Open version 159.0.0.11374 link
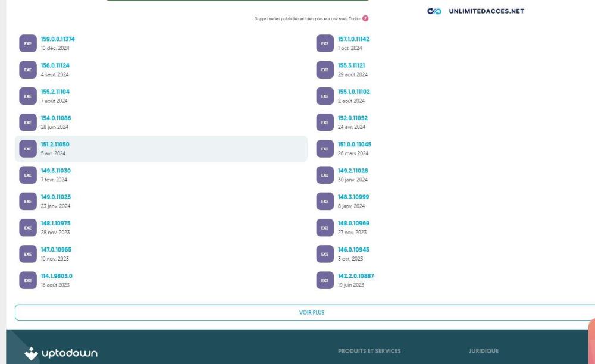The width and height of the screenshot is (595, 364). click(58, 39)
